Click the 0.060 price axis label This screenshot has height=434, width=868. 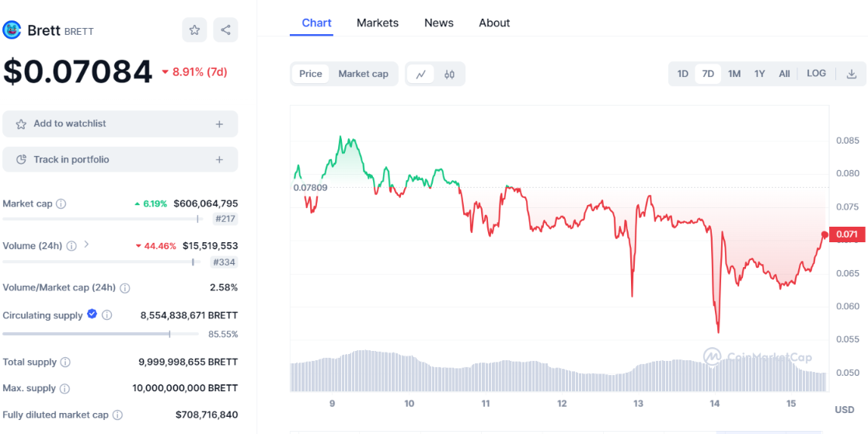coord(848,307)
